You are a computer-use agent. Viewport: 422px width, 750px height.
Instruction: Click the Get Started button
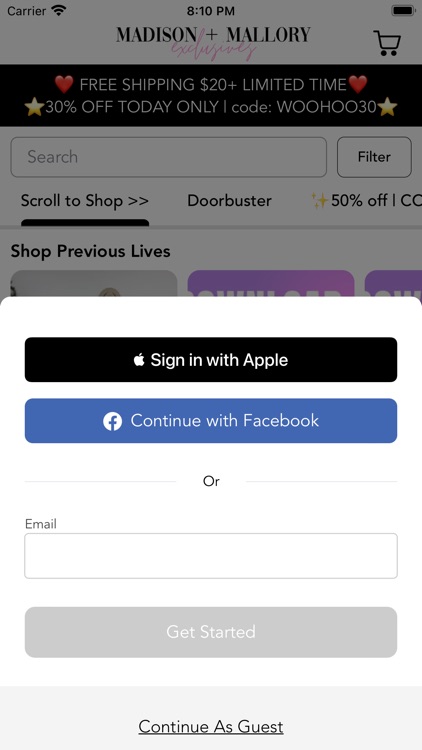click(x=211, y=632)
